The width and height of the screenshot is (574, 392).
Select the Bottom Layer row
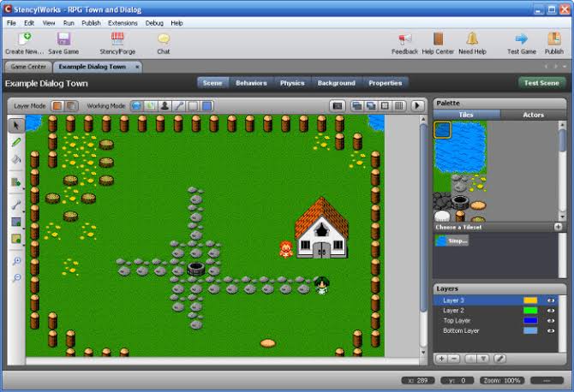pos(496,330)
